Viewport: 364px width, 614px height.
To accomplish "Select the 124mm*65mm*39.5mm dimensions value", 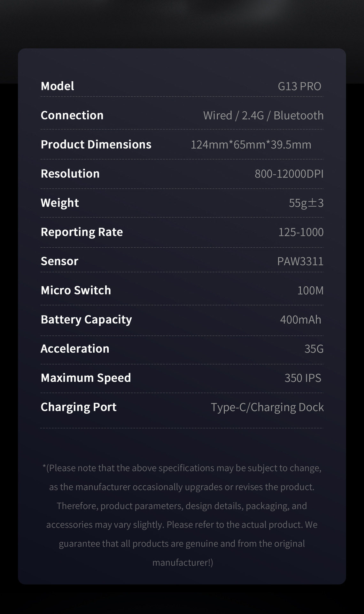I will coord(251,145).
